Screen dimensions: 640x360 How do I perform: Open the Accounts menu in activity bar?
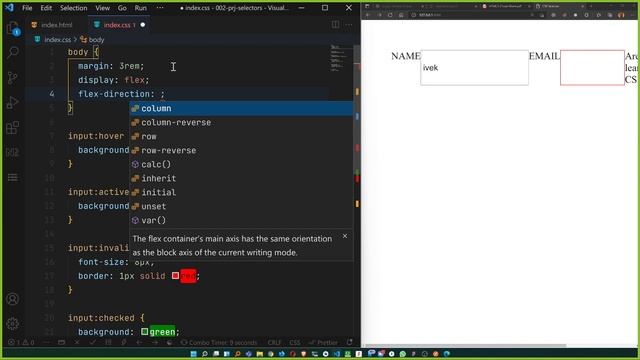click(x=13, y=299)
